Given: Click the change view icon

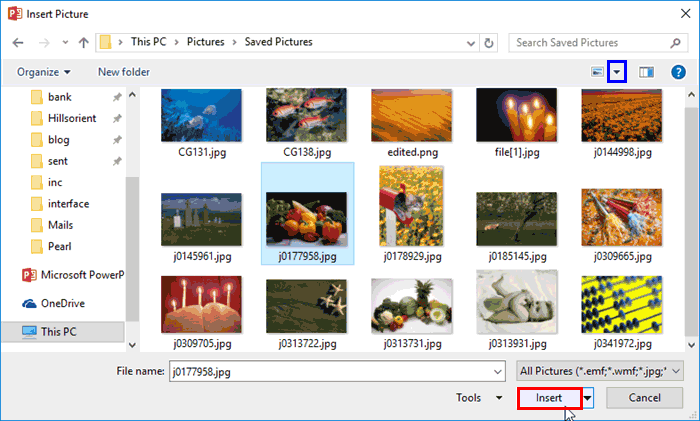Looking at the screenshot, I should pyautogui.click(x=597, y=72).
